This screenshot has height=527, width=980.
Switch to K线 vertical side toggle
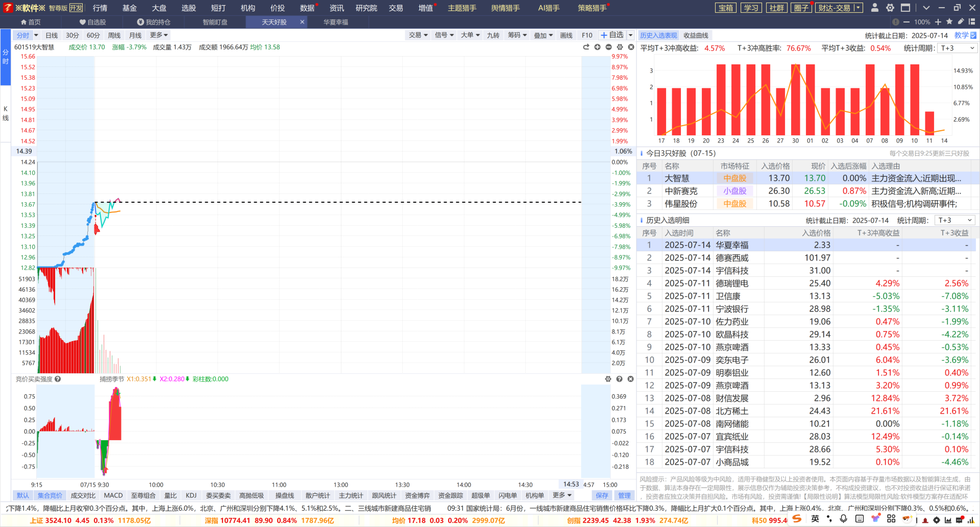pyautogui.click(x=6, y=113)
